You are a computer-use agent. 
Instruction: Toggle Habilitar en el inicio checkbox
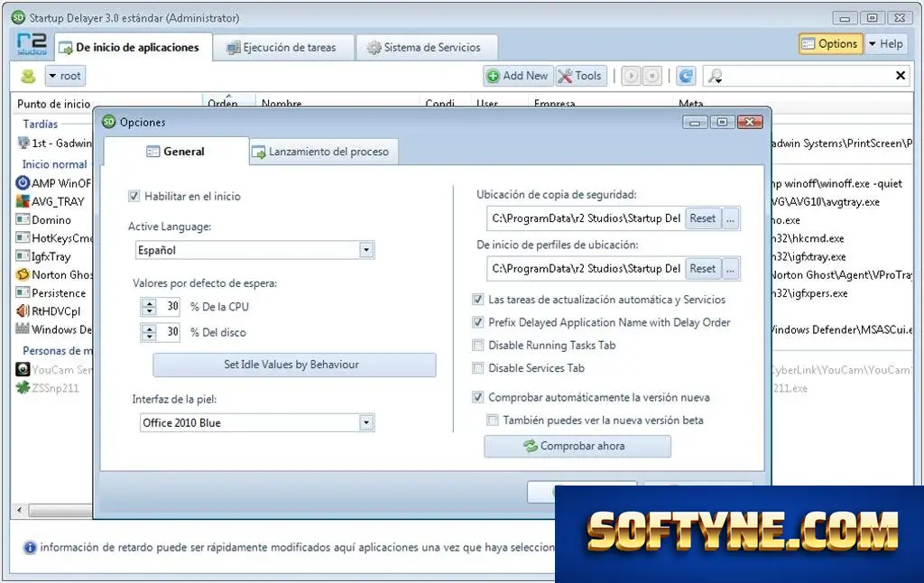(x=134, y=197)
